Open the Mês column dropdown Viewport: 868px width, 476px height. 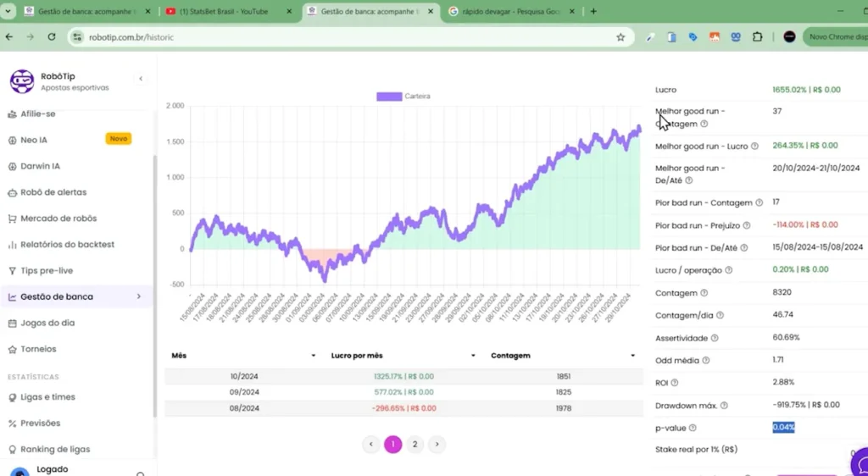313,356
